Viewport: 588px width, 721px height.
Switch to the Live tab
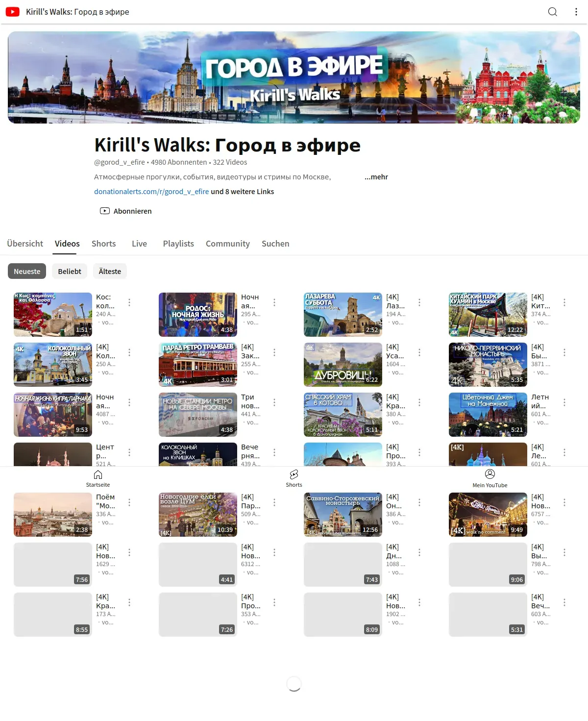click(139, 244)
